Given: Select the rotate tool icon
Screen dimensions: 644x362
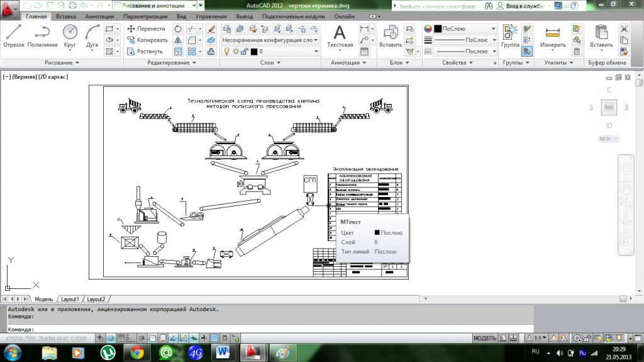Looking at the screenshot, I should coord(178,28).
